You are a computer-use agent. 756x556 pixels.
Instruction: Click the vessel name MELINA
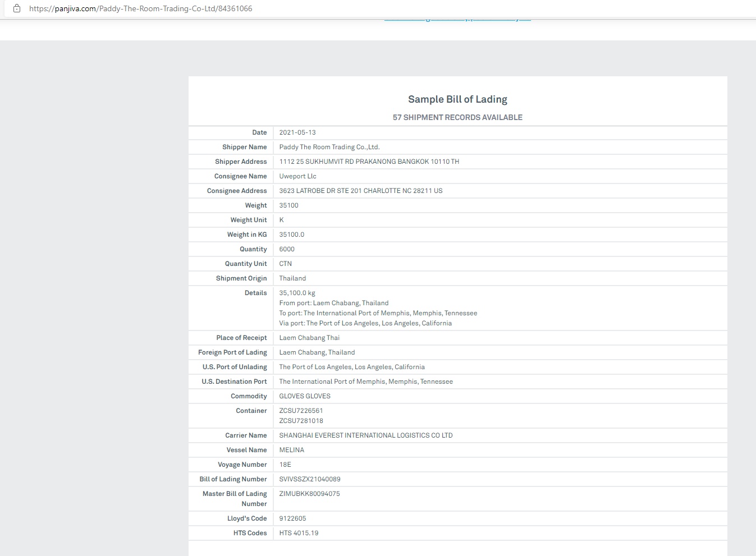[292, 450]
